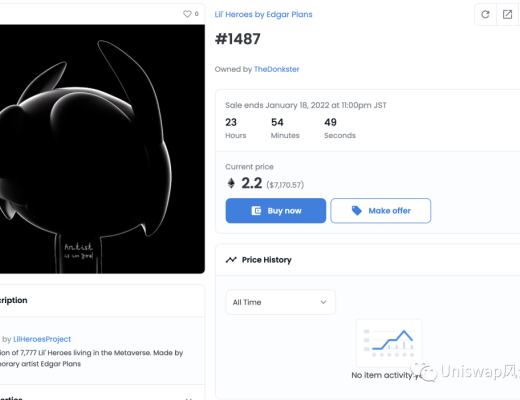Image resolution: width=520 pixels, height=400 pixels.
Task: Click the wallet icon in Buy now
Action: [256, 211]
